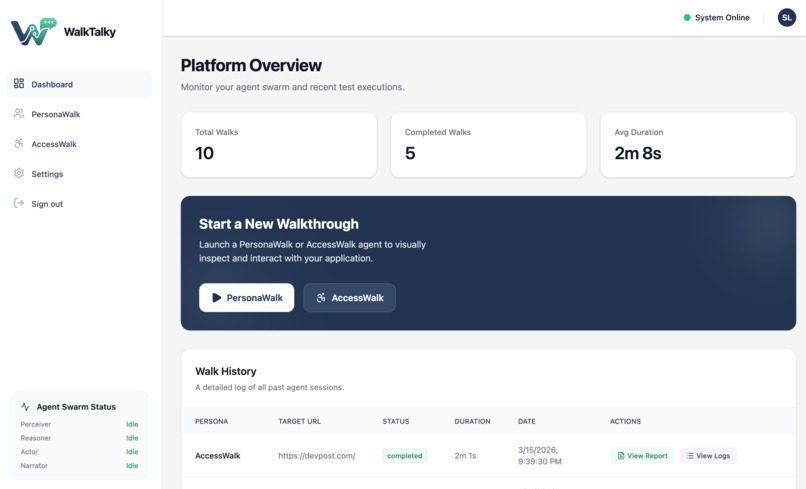The width and height of the screenshot is (806, 489).
Task: Click the PERSONA column header
Action: (x=211, y=421)
